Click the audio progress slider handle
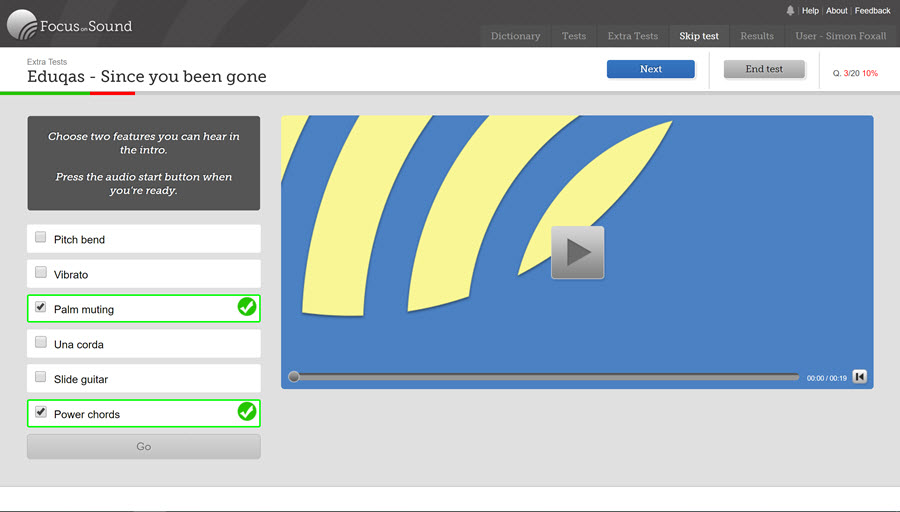Screen dimensions: 900x512 (294, 377)
